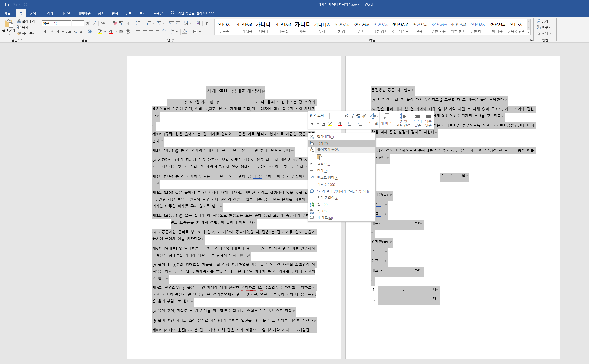The height and width of the screenshot is (364, 589).
Task: Open the Select (선택) dropdown
Action: coord(544,33)
